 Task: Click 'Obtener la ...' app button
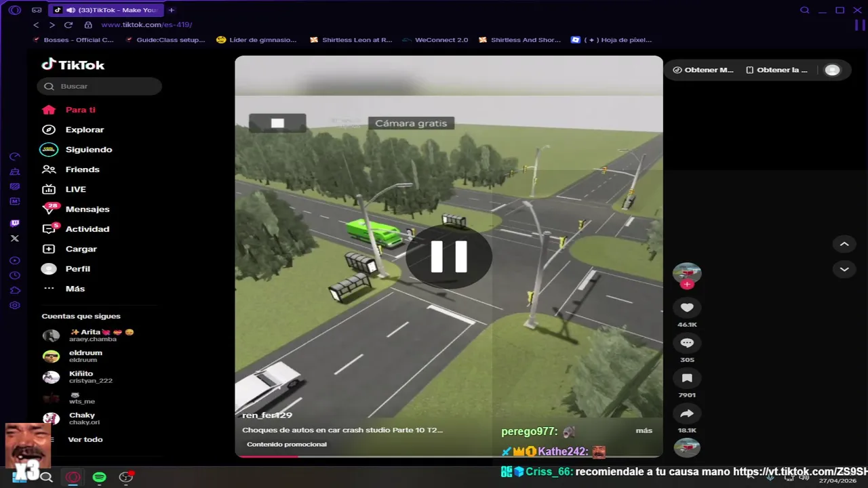point(777,70)
